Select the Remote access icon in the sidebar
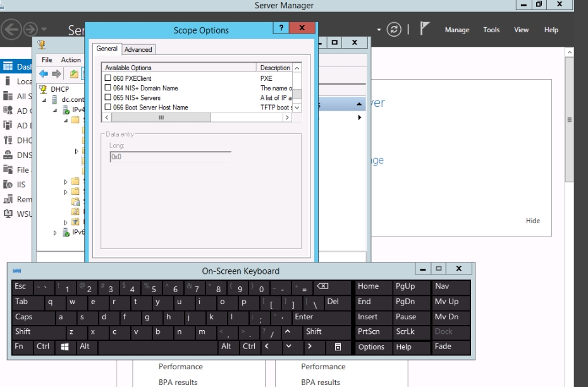Screen dimensions: 588x387 pyautogui.click(x=8, y=199)
